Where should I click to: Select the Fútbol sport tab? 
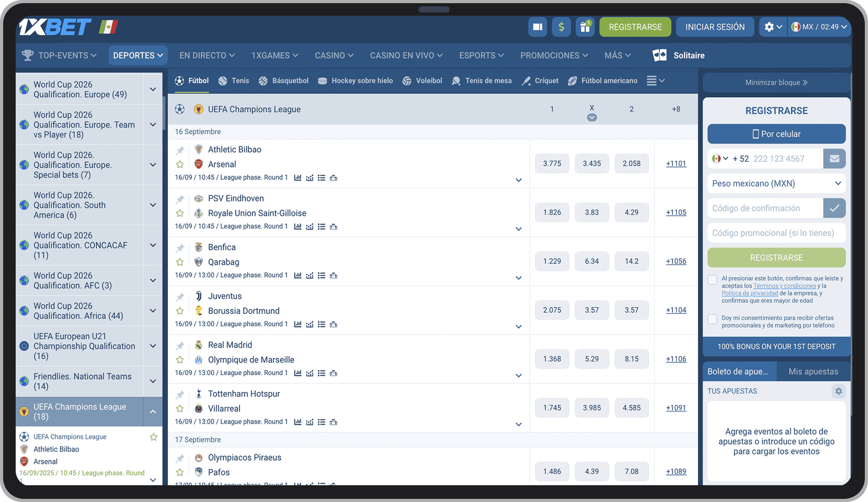coord(192,81)
